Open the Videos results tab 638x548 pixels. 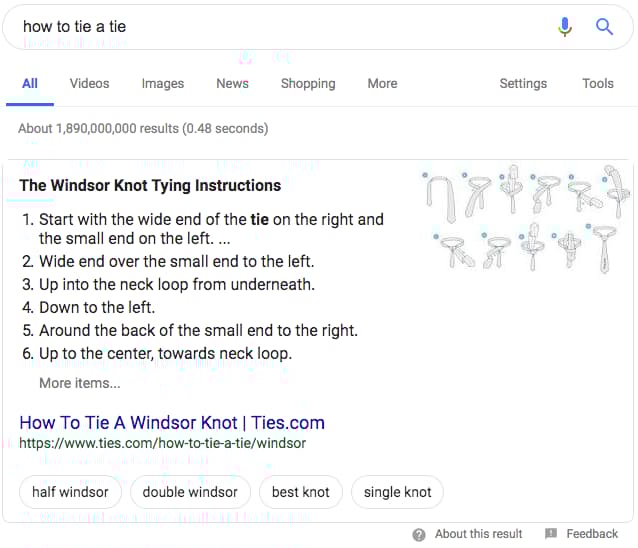pyautogui.click(x=89, y=83)
